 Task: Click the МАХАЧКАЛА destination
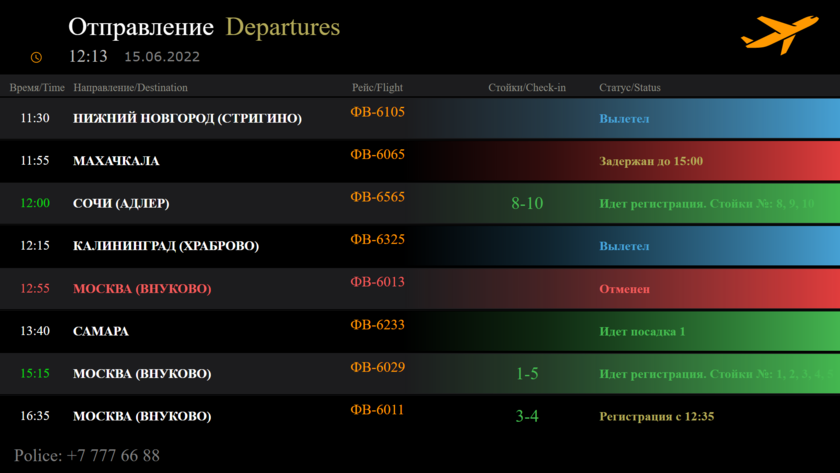[x=116, y=161]
